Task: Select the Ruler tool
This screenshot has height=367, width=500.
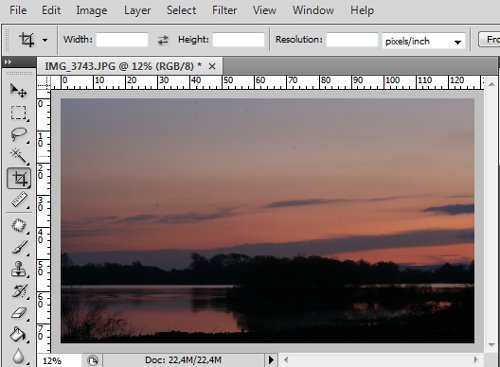Action: click(x=19, y=201)
